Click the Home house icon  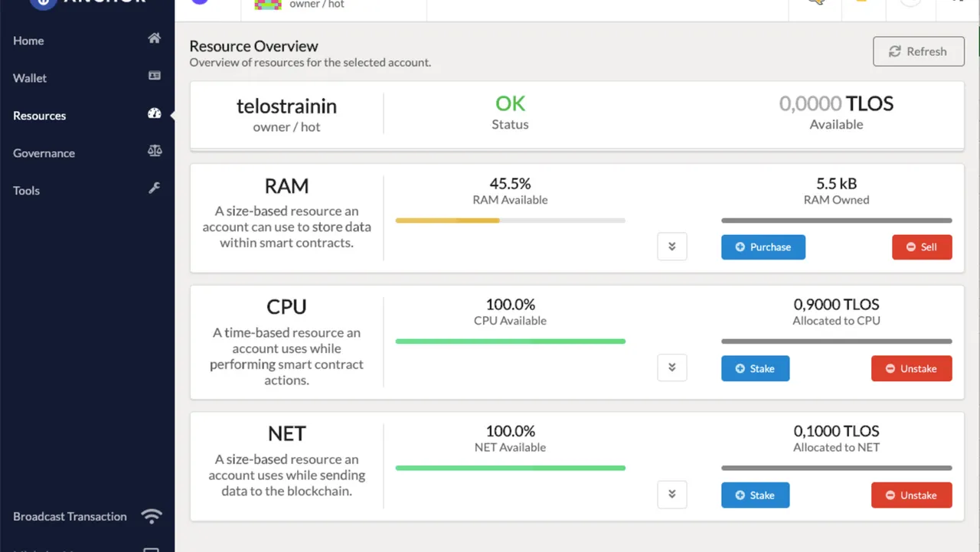(155, 38)
